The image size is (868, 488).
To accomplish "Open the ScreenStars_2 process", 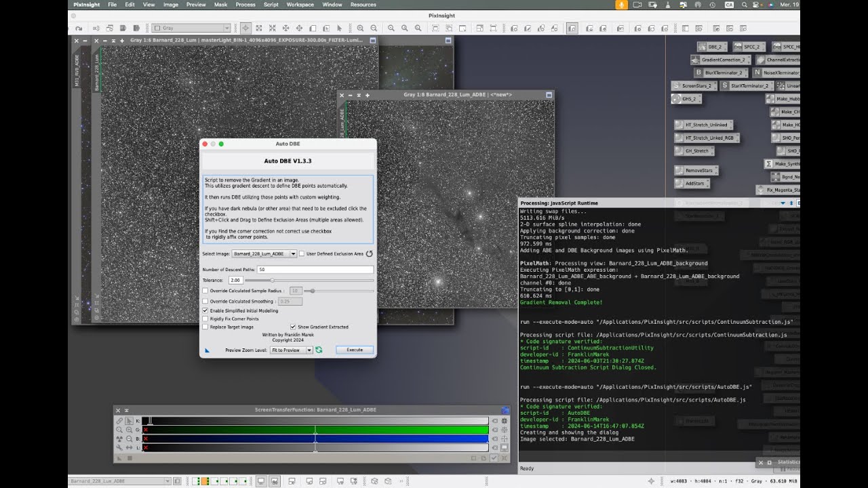I will tap(693, 86).
